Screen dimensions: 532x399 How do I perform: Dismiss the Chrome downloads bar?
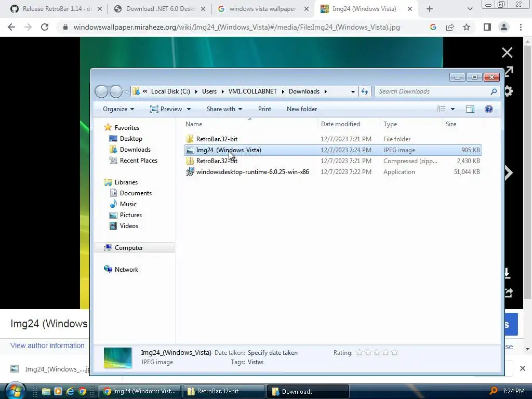[x=523, y=368]
